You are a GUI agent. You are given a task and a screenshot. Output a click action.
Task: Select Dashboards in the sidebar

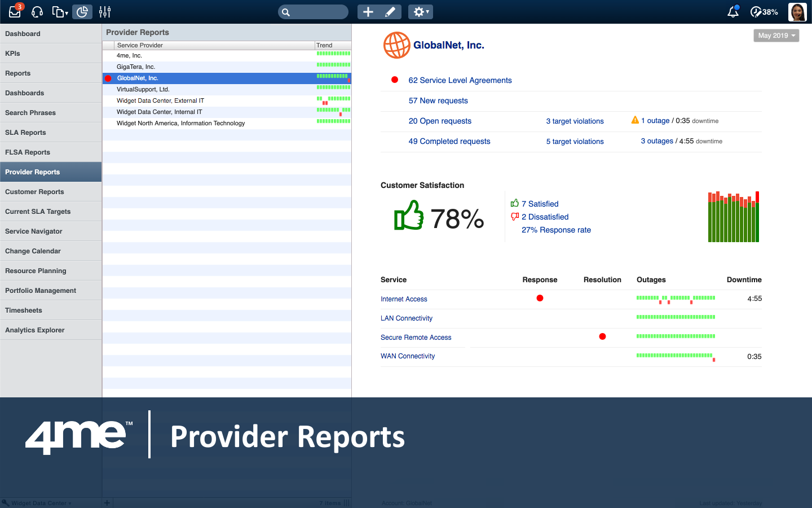(51, 93)
